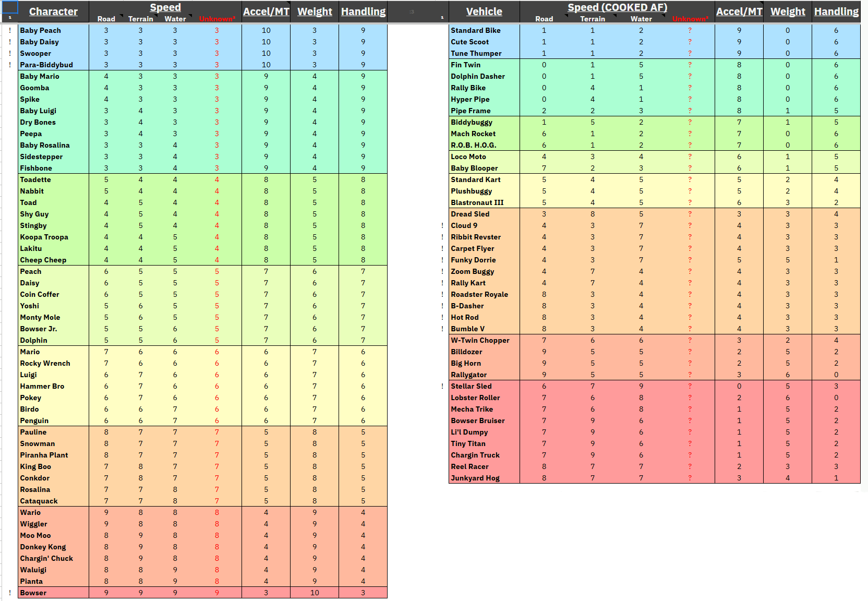
Task: Click the exclamation mark beside Swooper
Action: coord(10,53)
